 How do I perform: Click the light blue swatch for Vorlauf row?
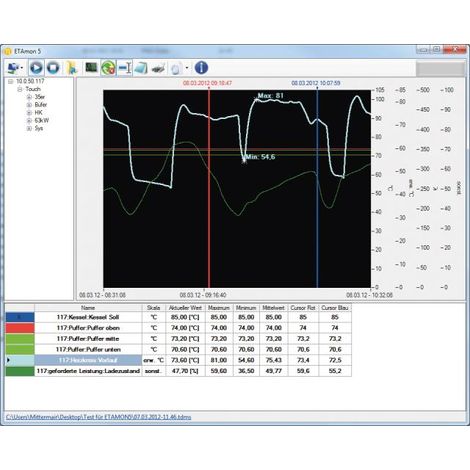pos(20,360)
